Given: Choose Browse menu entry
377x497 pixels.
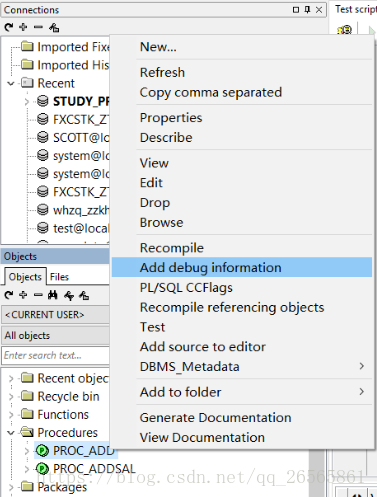Looking at the screenshot, I should [x=242, y=222].
